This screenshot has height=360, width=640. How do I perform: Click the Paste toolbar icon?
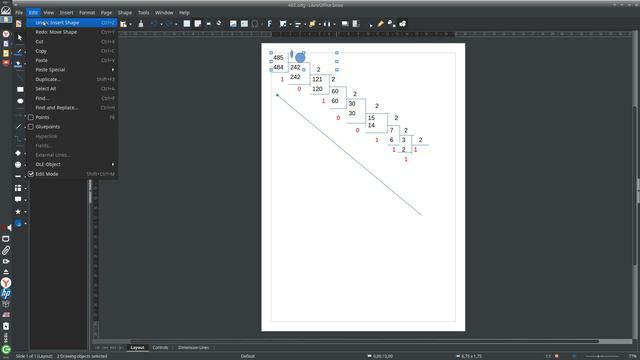tap(123, 24)
